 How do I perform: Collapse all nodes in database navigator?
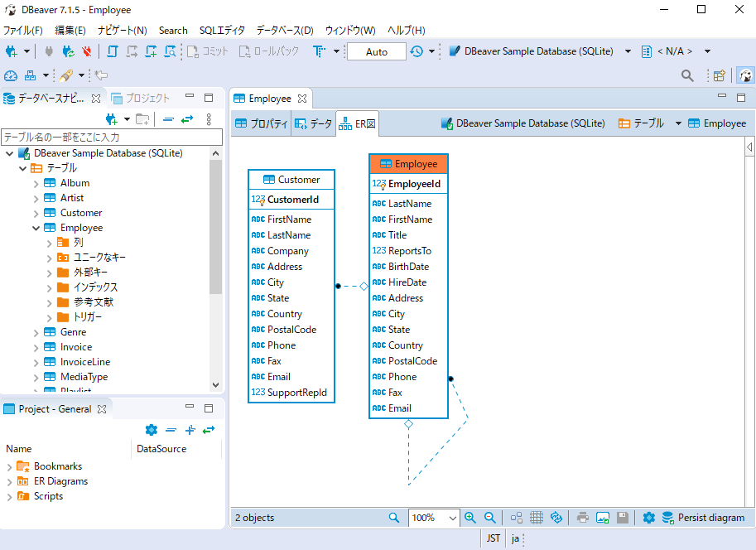tap(168, 119)
